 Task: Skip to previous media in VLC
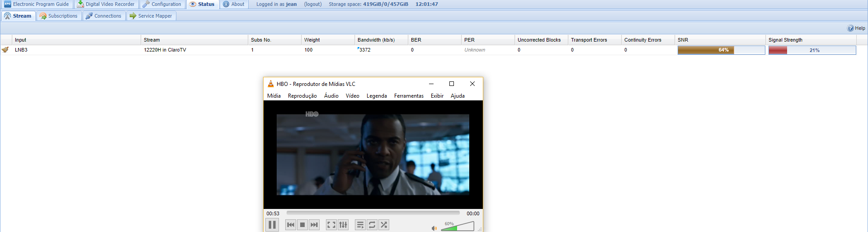pyautogui.click(x=291, y=225)
